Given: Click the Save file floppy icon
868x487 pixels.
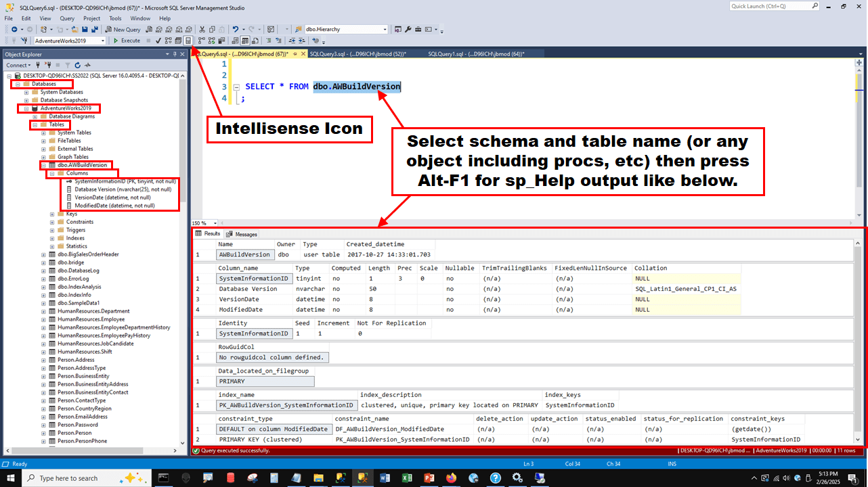Looking at the screenshot, I should point(85,30).
